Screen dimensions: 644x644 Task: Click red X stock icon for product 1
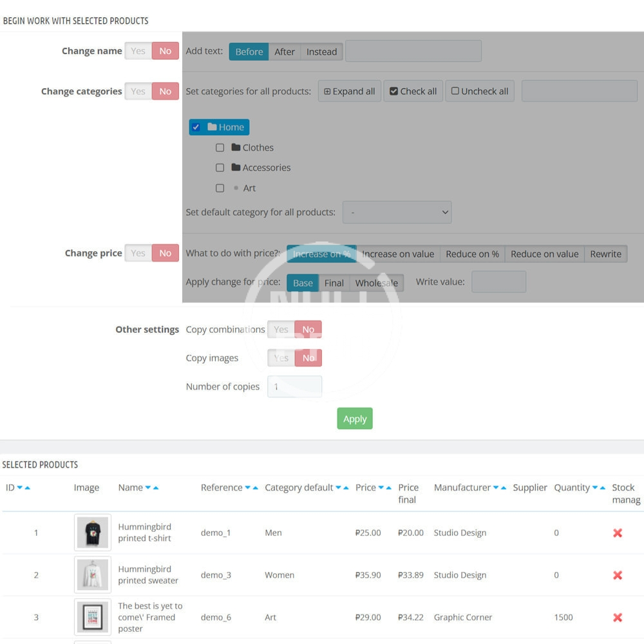[618, 533]
